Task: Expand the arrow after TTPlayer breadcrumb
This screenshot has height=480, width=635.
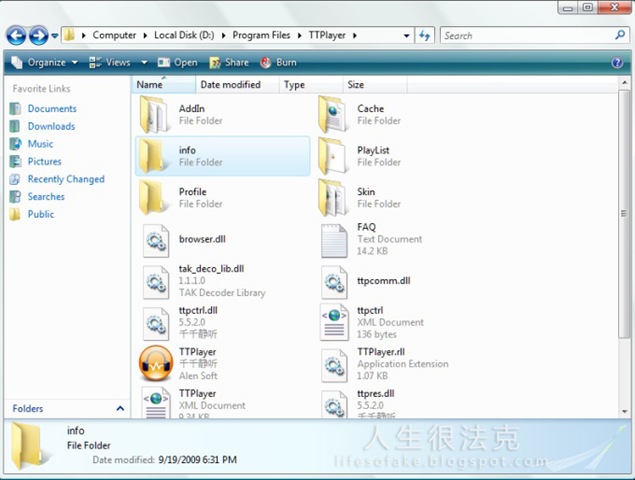Action: point(355,36)
